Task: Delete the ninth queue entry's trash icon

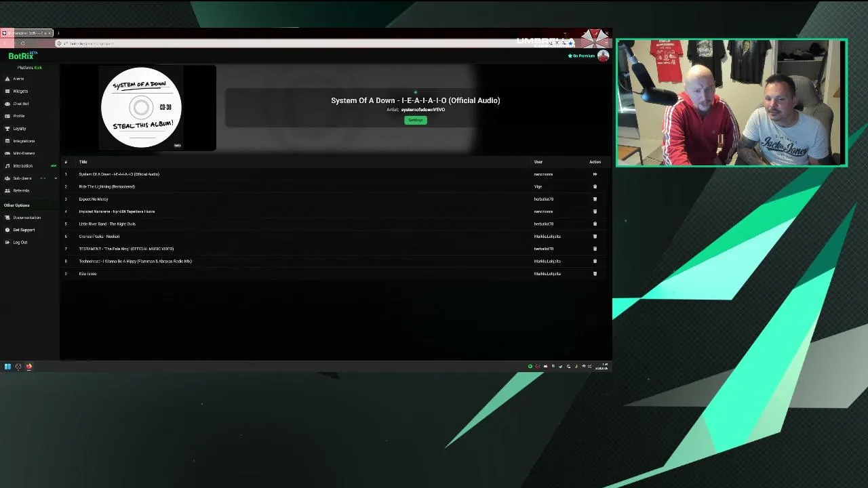Action: click(595, 274)
